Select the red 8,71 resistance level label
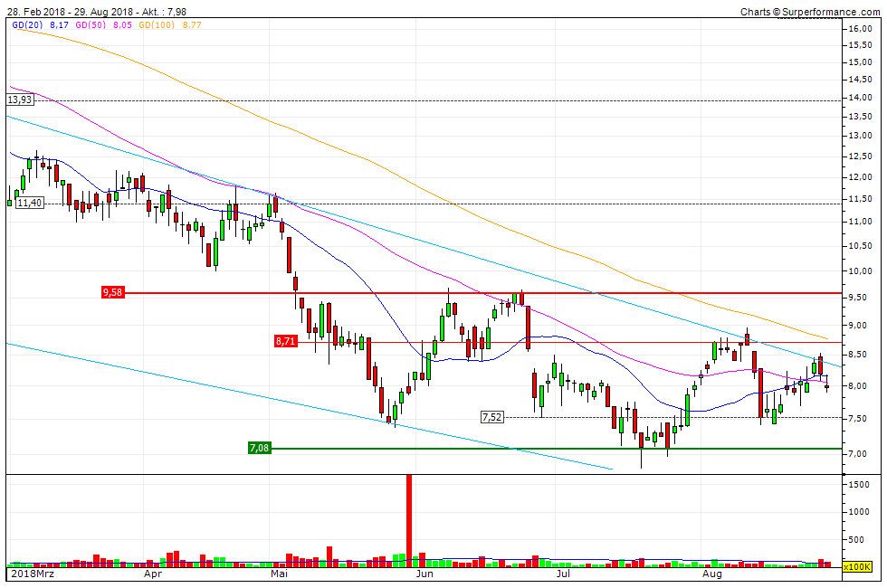 point(286,342)
